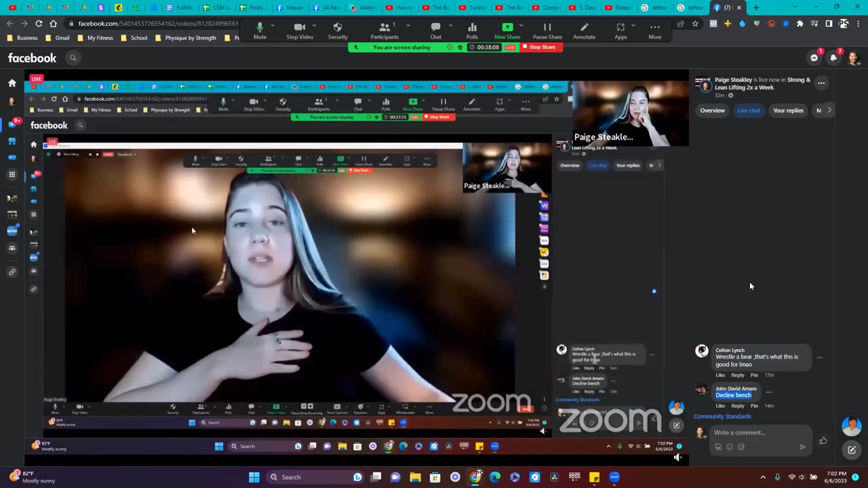Open the Facebook Watch video icon in sidebar
This screenshot has width=868, height=488.
tap(12, 123)
